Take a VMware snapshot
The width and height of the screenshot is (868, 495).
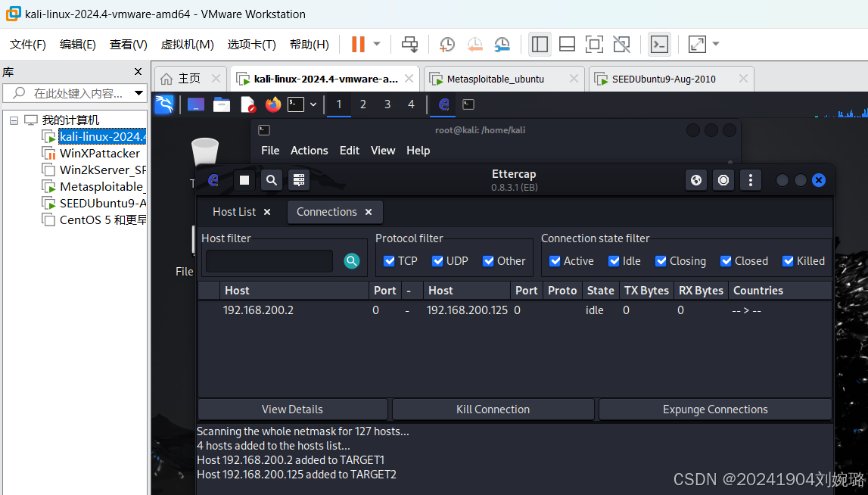coord(446,45)
